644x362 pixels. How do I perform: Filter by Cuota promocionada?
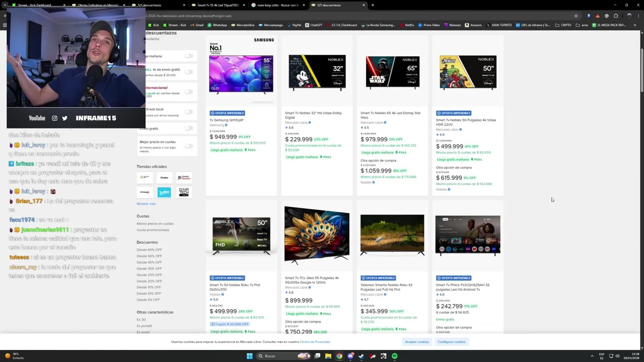pyautogui.click(x=153, y=230)
